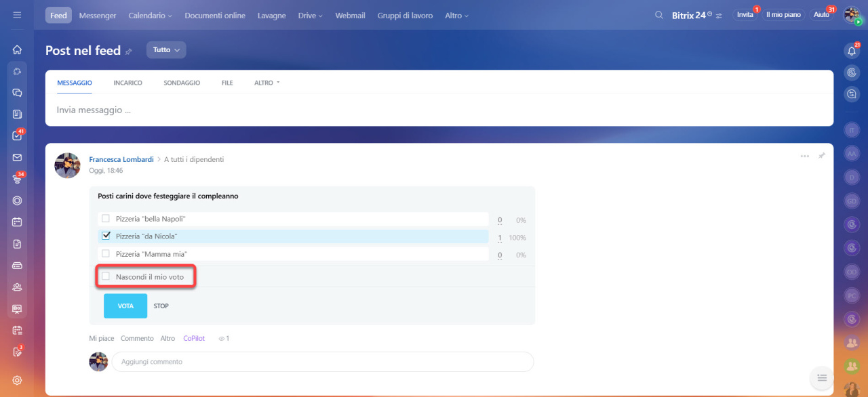Click Mi piace on the post

coord(102,338)
